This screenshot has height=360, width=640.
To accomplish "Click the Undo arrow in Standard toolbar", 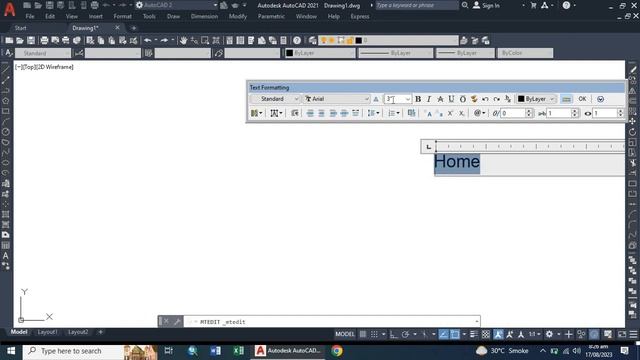I will click(148, 40).
